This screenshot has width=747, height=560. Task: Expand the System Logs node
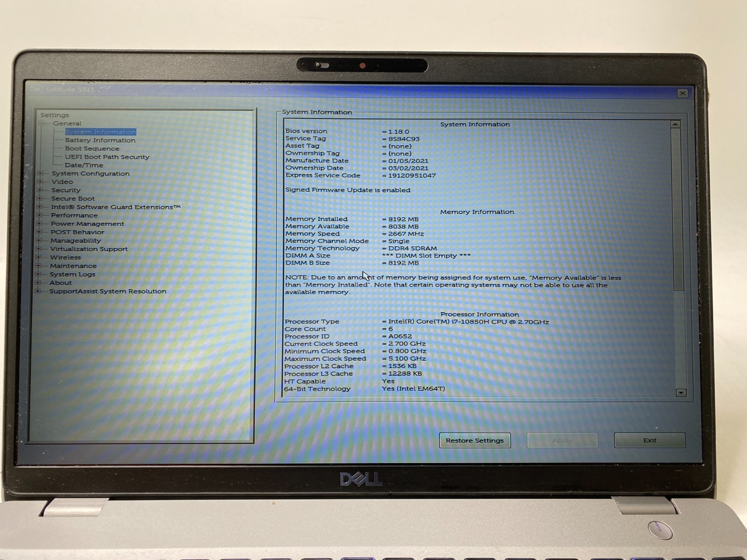click(39, 274)
